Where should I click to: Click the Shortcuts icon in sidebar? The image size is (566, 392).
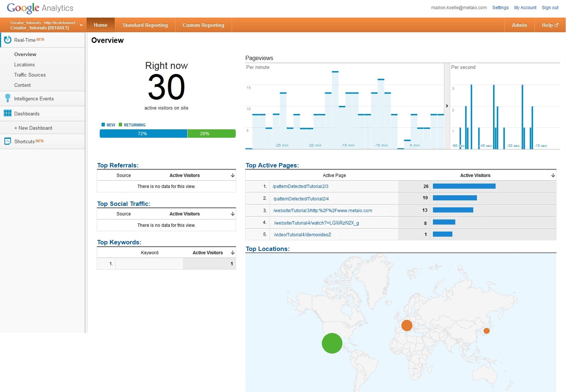coord(7,141)
